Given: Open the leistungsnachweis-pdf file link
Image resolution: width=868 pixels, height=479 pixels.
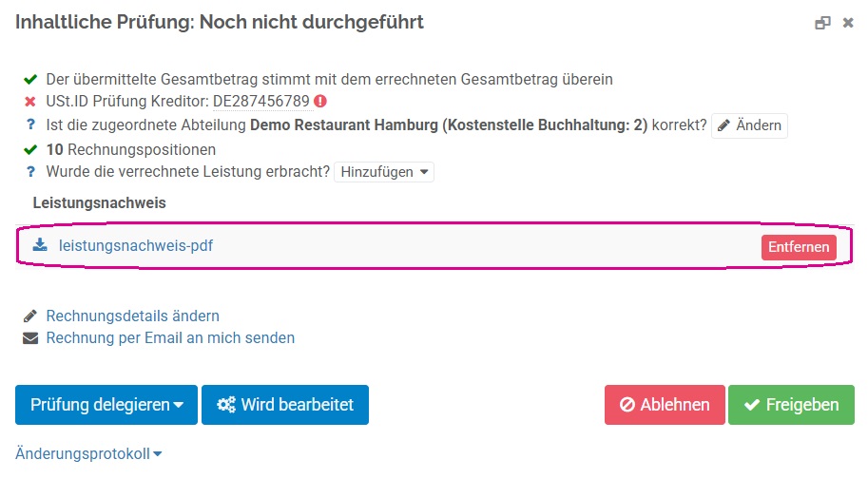Looking at the screenshot, I should [x=136, y=245].
